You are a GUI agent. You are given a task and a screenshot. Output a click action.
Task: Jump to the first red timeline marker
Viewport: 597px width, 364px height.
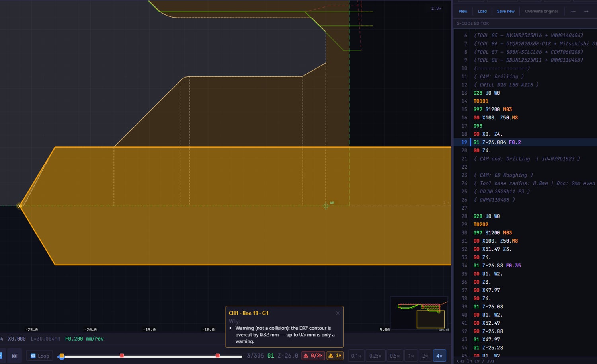tap(122, 355)
